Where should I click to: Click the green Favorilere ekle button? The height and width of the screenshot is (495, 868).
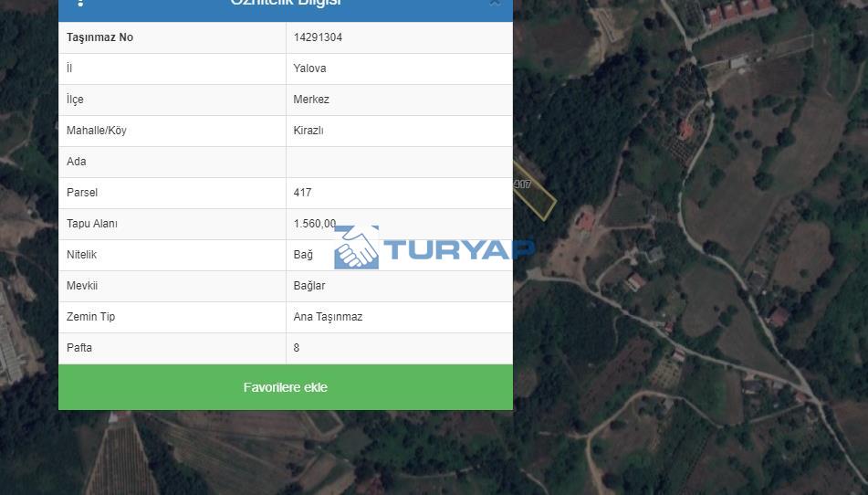click(x=285, y=387)
